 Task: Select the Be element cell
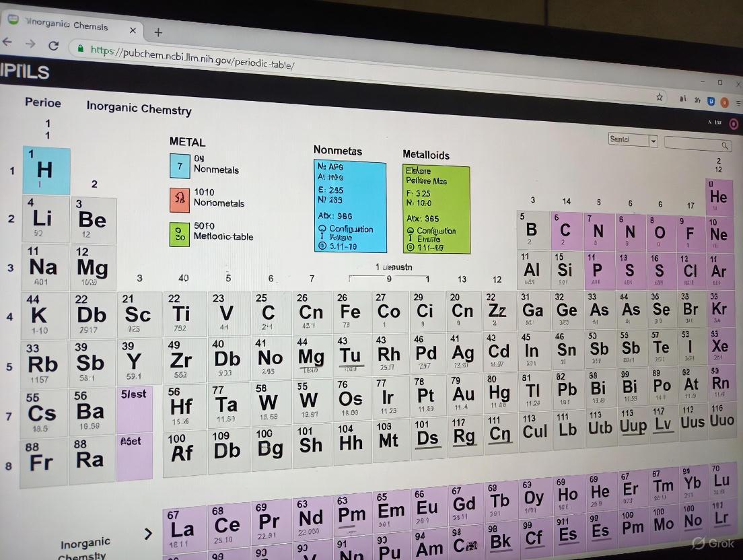[x=94, y=220]
